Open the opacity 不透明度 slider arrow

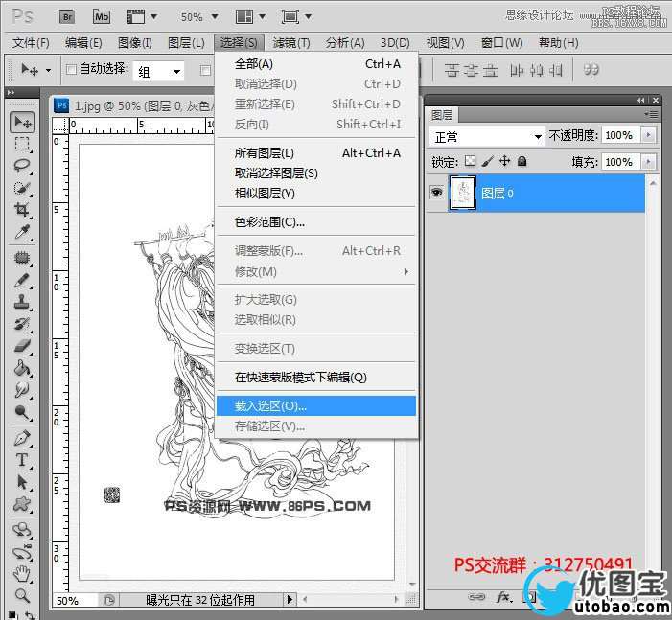pos(648,135)
